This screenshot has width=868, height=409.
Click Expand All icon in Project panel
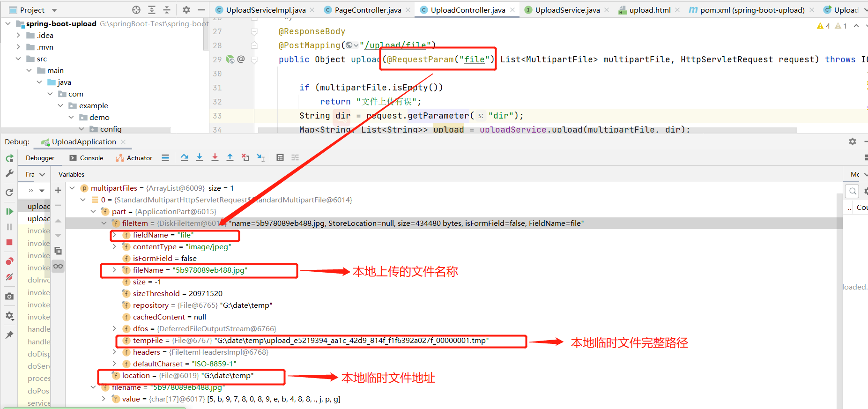(x=152, y=10)
